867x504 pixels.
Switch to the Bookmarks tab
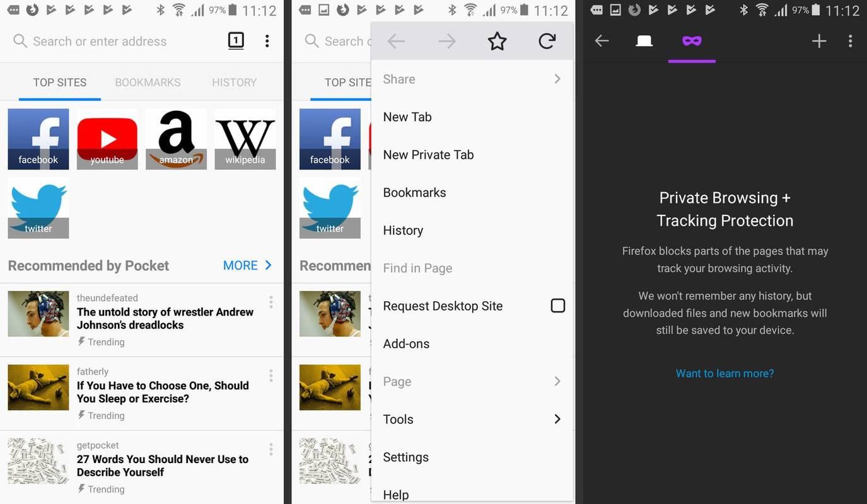[148, 83]
